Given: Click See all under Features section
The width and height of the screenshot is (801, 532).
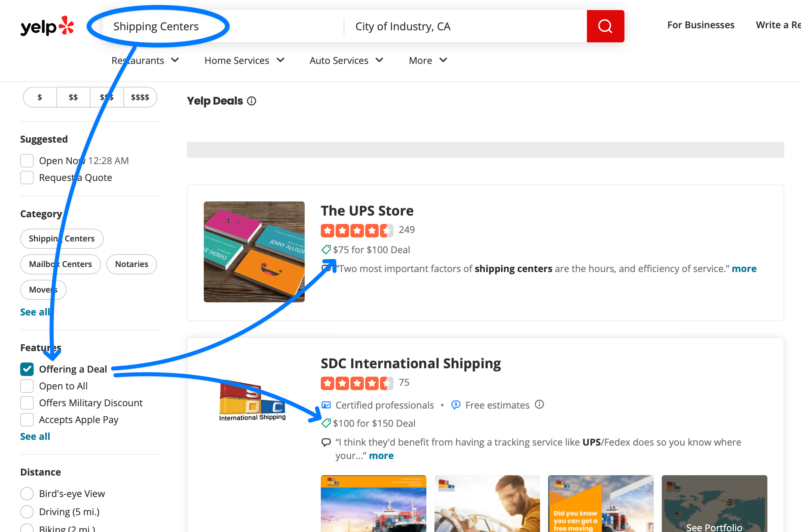Looking at the screenshot, I should point(35,436).
